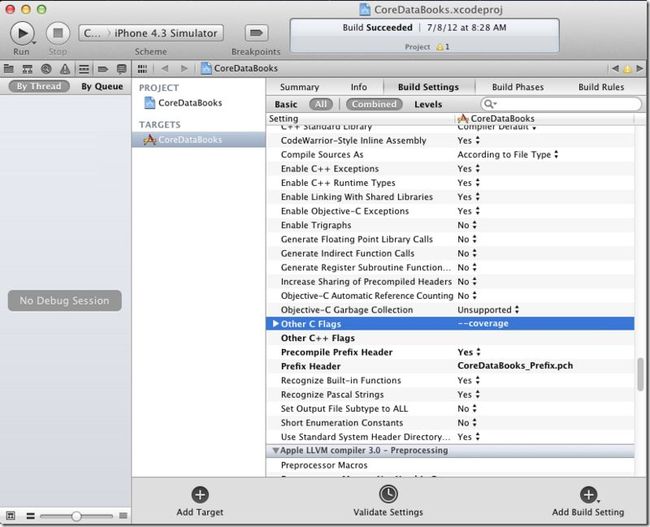Screen dimensions: 650x527
Task: Click the Run button
Action: click(22, 33)
